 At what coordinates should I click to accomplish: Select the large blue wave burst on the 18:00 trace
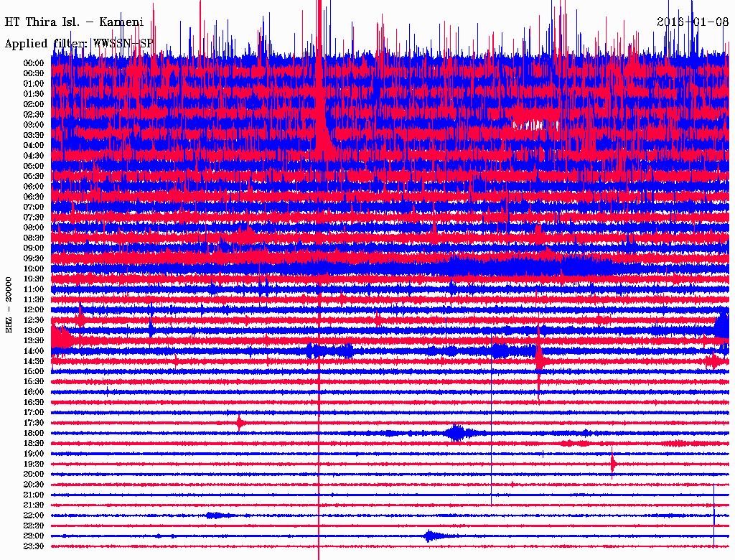click(455, 433)
